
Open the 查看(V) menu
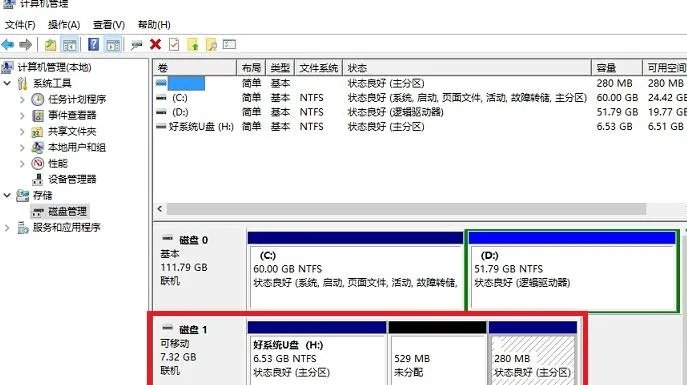[x=109, y=25]
